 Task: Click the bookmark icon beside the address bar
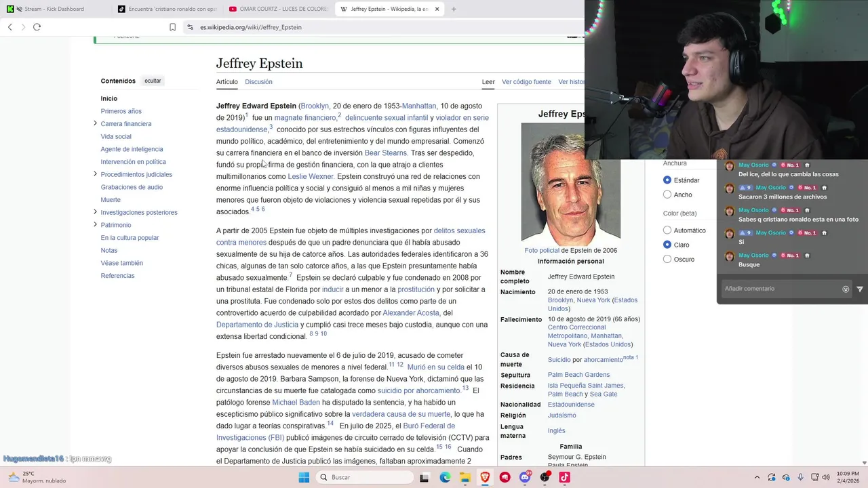point(172,27)
